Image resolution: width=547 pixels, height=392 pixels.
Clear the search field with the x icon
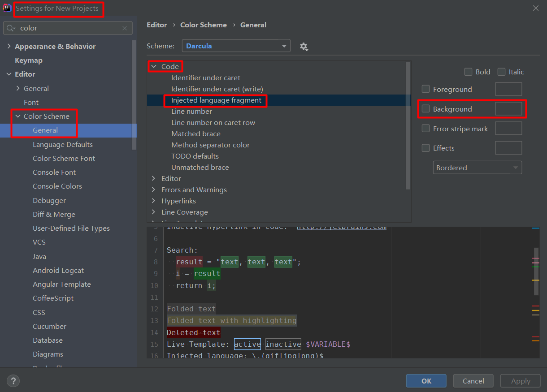125,28
